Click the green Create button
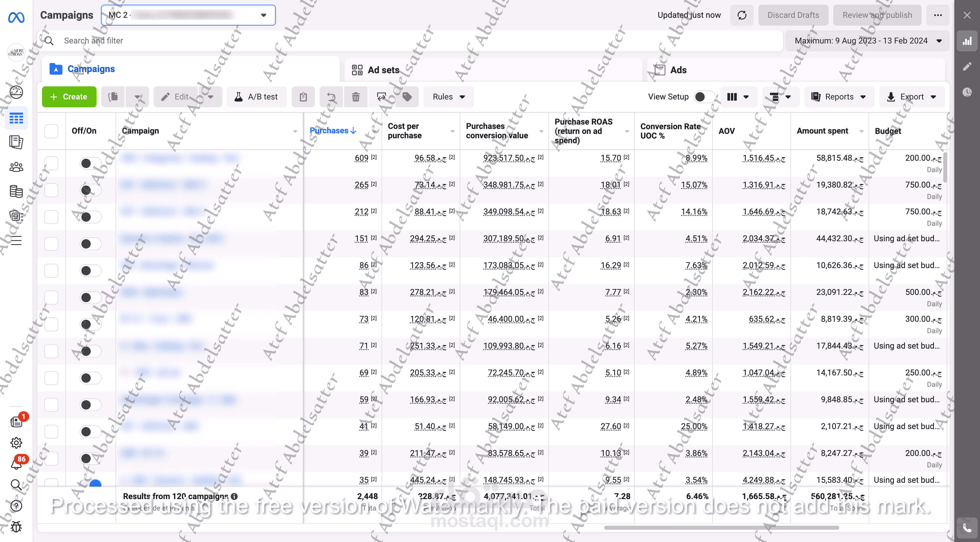 pyautogui.click(x=69, y=97)
